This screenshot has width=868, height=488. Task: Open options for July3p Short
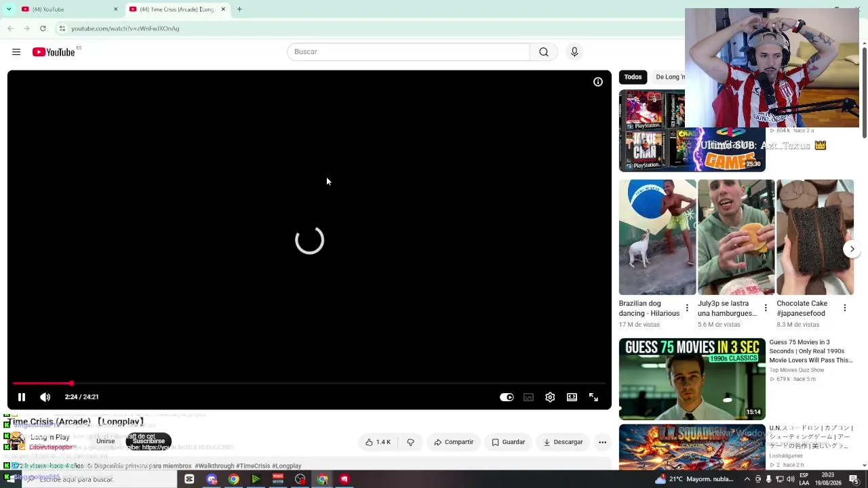coord(766,308)
